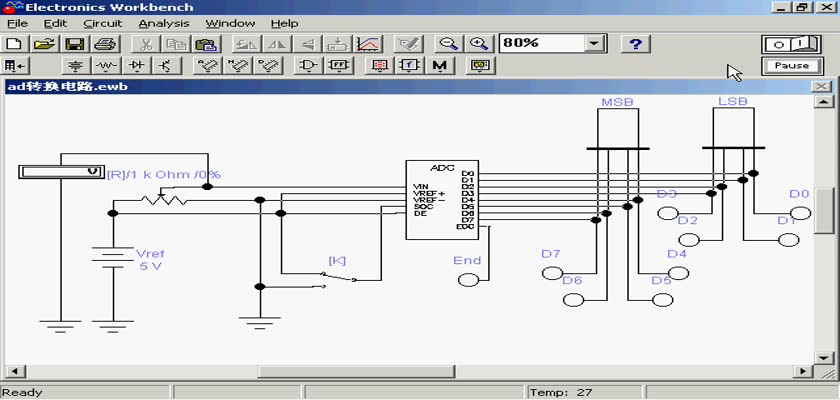Select the D5 probe indicator

pos(662,300)
